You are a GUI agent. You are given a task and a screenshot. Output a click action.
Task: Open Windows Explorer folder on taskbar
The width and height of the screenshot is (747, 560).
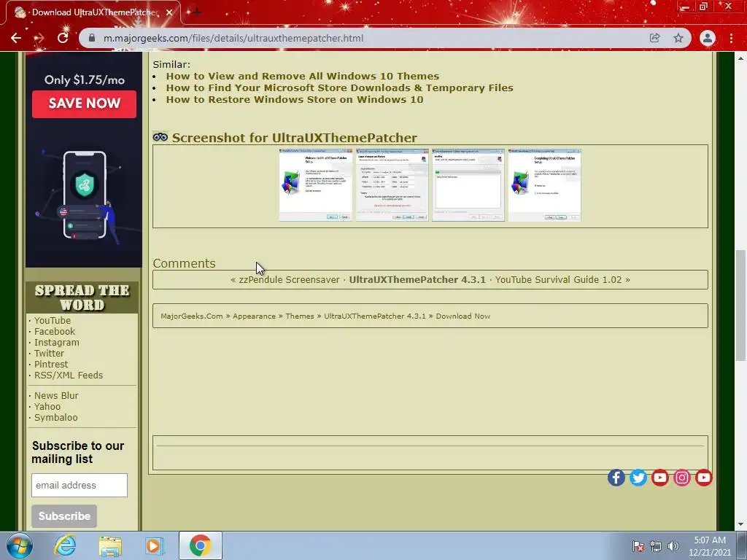pyautogui.click(x=110, y=545)
